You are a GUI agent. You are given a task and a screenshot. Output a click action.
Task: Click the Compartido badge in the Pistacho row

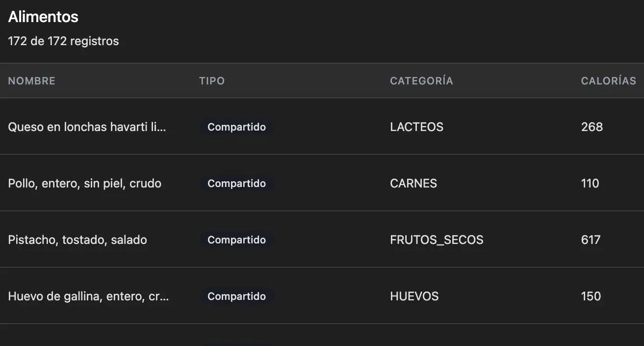tap(236, 240)
